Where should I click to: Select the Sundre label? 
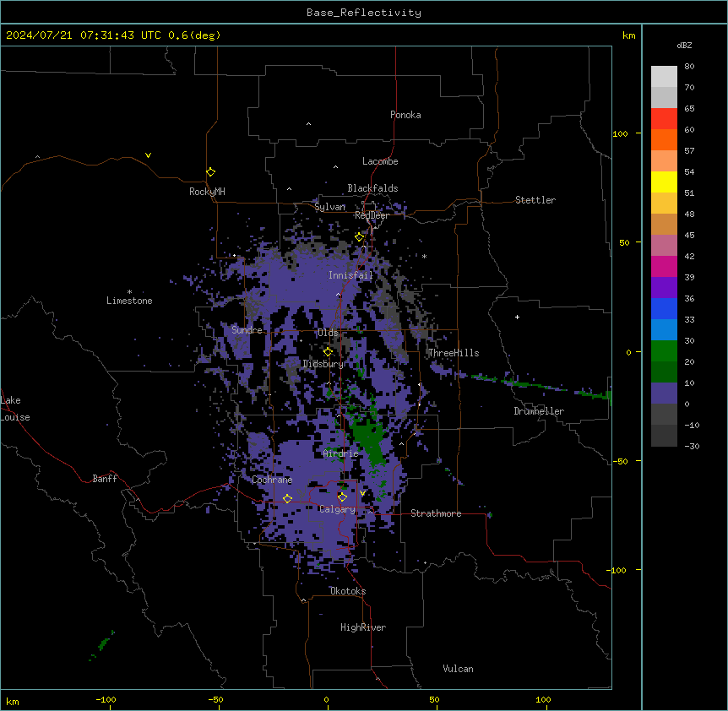247,330
